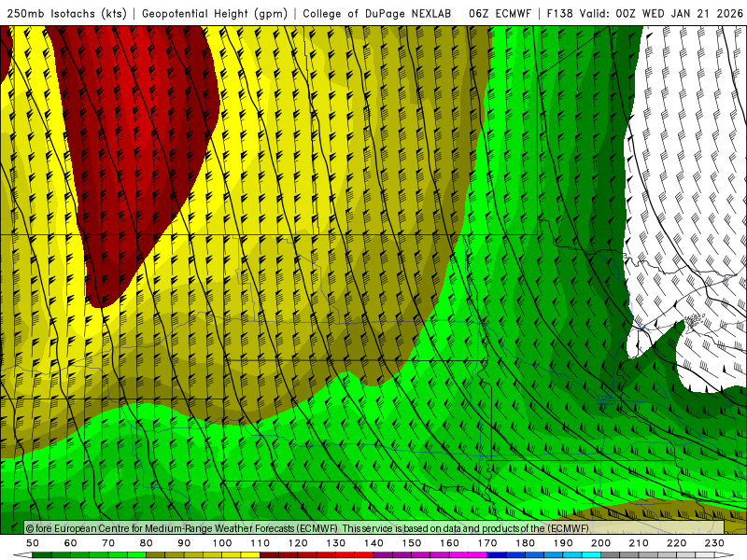Click the 170 label on the color scale

487,543
